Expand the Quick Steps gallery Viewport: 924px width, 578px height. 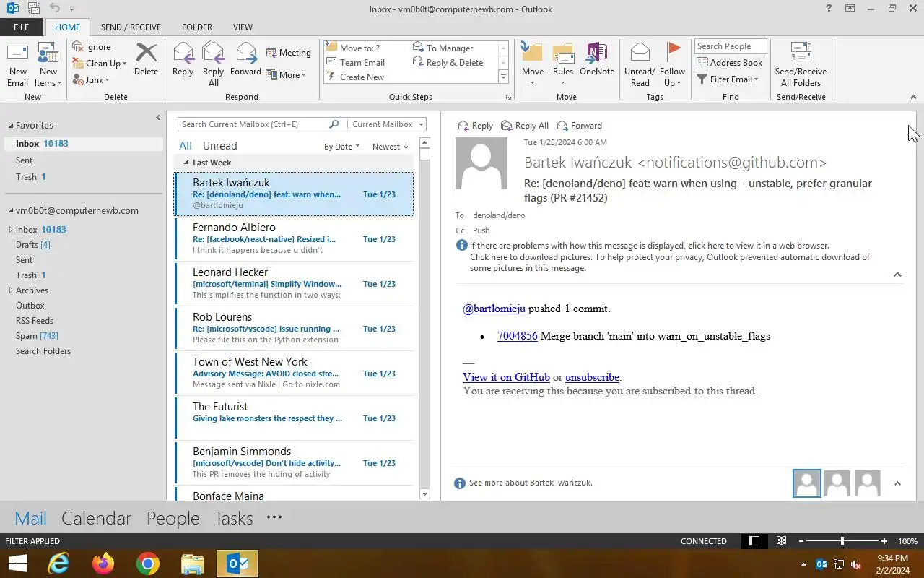(503, 77)
